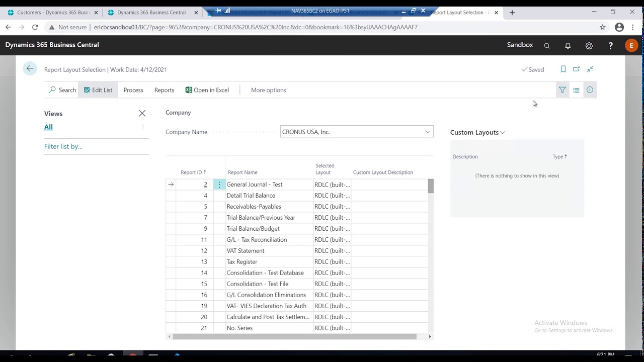Click the browser address bar URL

pos(256,27)
